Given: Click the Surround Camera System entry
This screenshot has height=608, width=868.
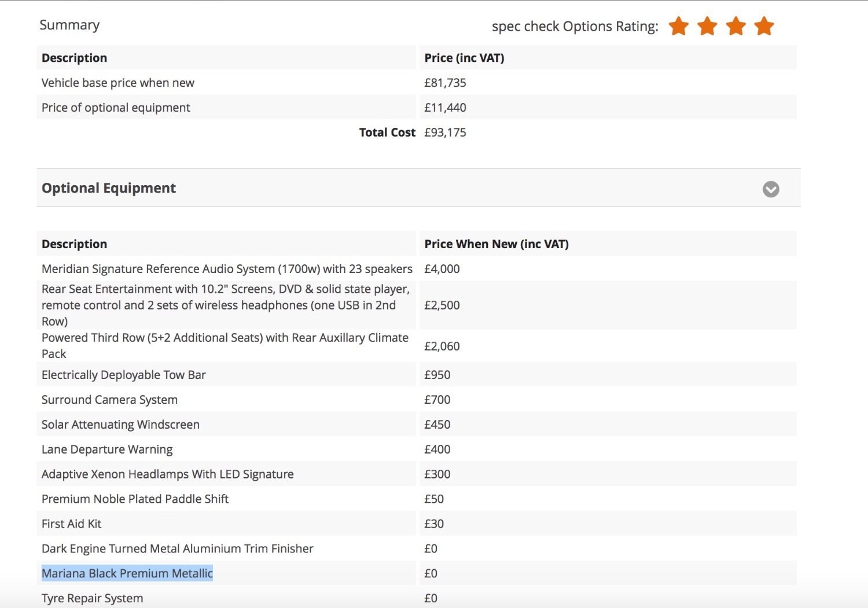Looking at the screenshot, I should click(x=109, y=400).
